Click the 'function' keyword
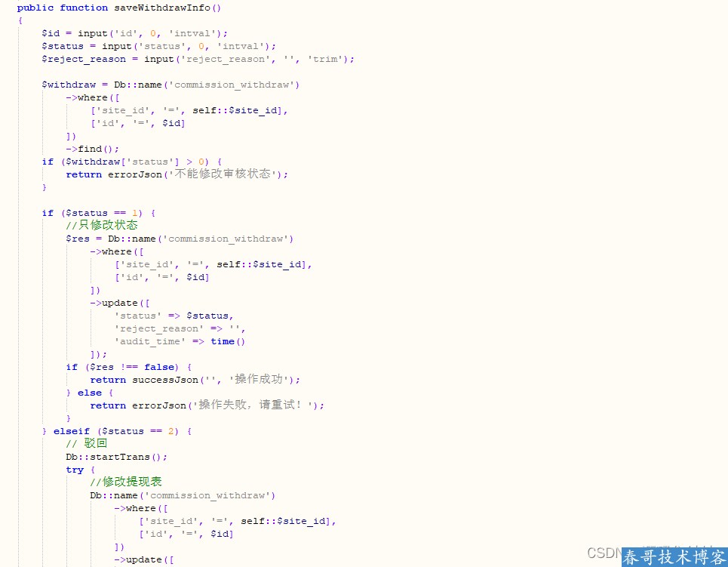This screenshot has width=728, height=567. click(84, 8)
